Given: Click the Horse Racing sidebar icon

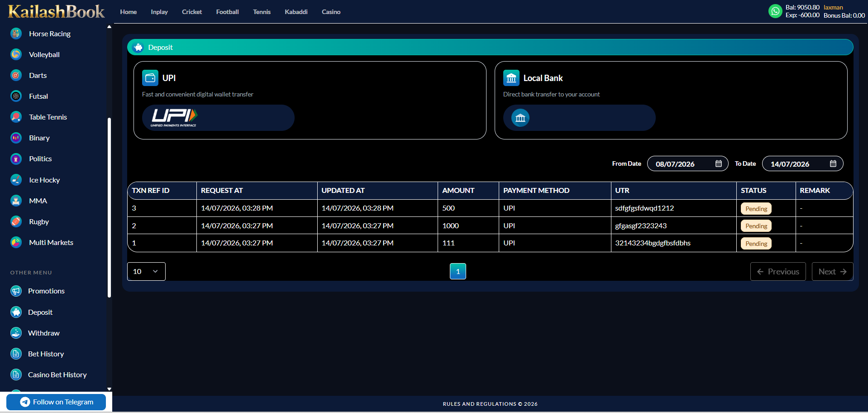Looking at the screenshot, I should 16,34.
